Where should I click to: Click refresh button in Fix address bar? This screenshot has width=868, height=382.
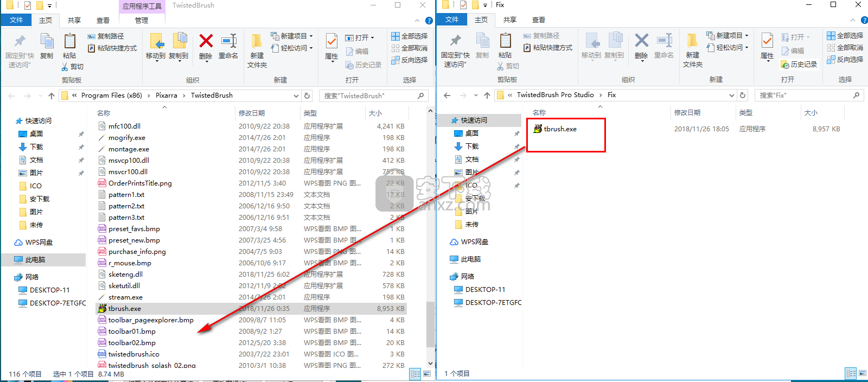(743, 95)
